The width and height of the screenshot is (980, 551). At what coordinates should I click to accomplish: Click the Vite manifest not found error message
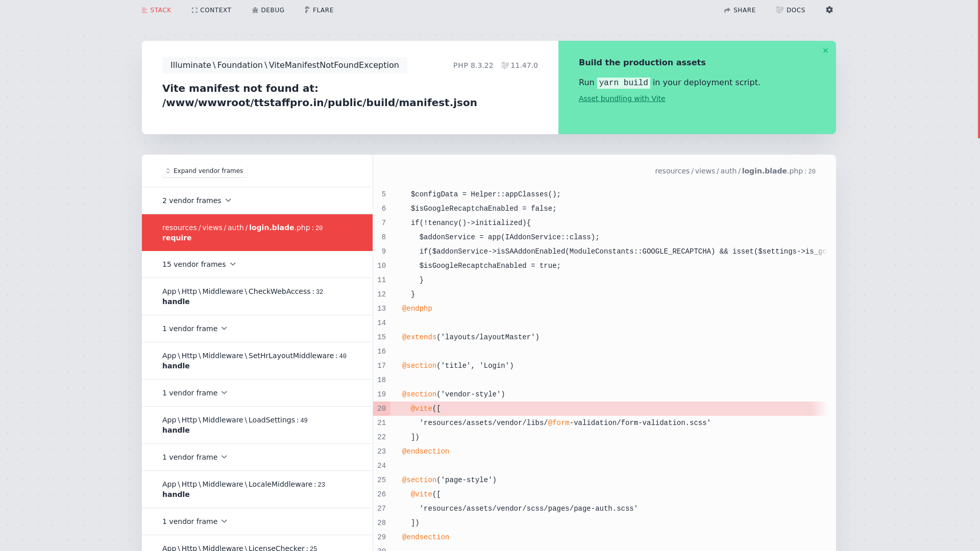320,95
